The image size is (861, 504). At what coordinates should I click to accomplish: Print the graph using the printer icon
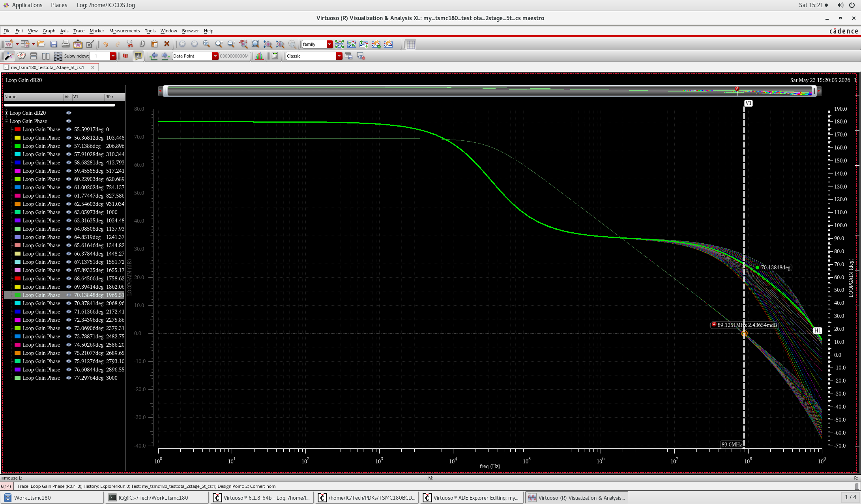pos(66,44)
